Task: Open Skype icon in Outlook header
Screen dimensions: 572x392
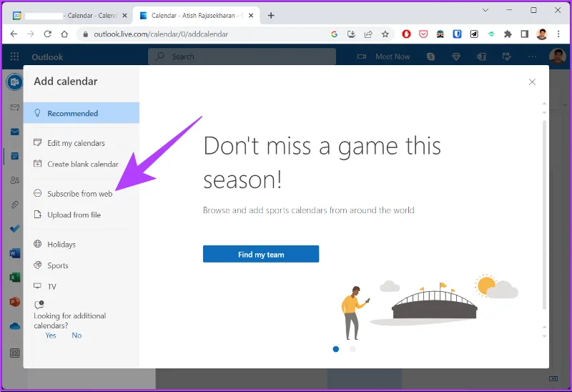Action: coord(431,57)
